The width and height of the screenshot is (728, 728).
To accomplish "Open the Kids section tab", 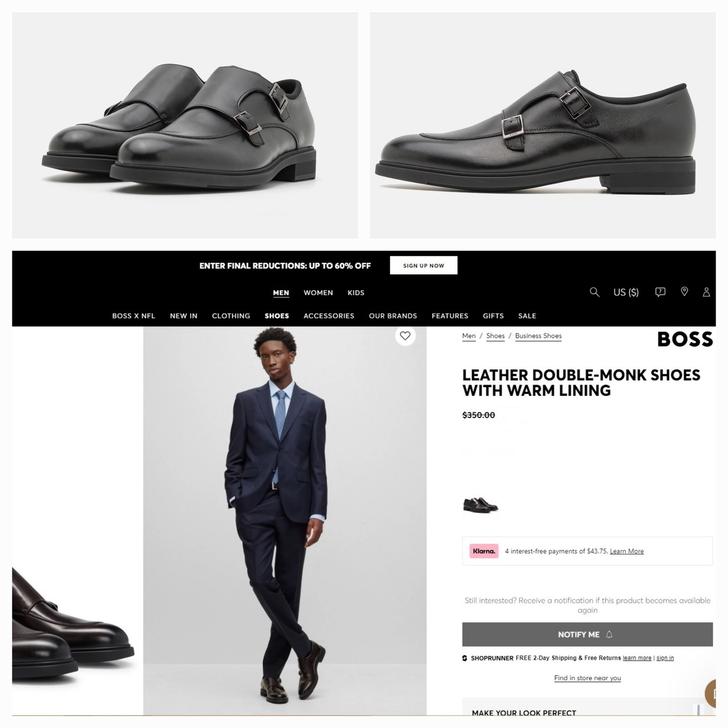I will coord(356,293).
